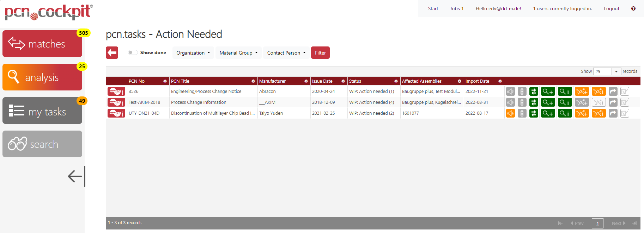Image resolution: width=644 pixels, height=233 pixels.
Task: Go to the analysis section
Action: [42, 77]
